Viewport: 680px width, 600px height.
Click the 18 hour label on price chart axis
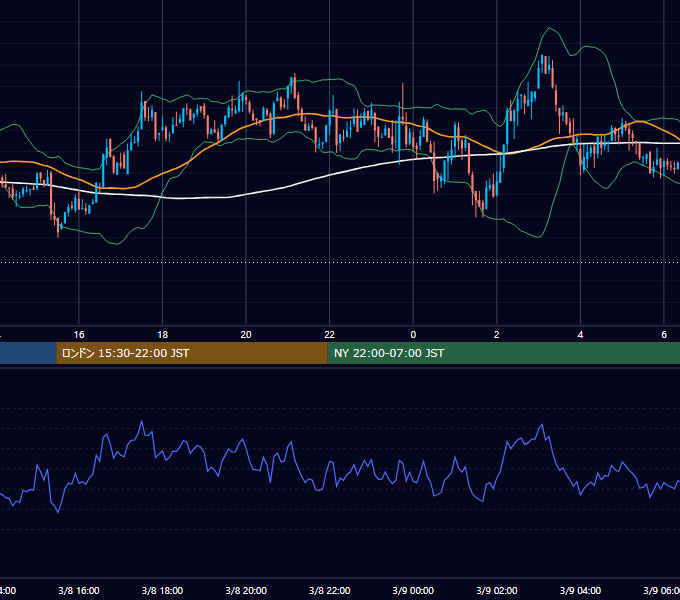pos(163,334)
